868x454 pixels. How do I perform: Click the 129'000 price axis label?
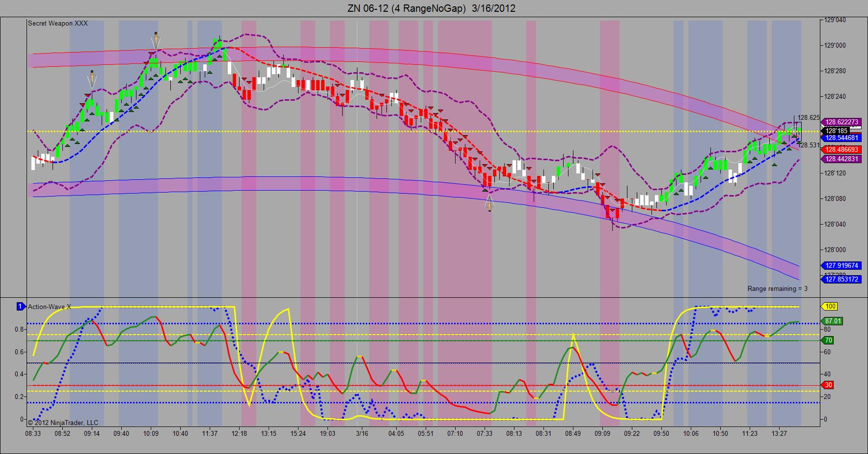835,46
